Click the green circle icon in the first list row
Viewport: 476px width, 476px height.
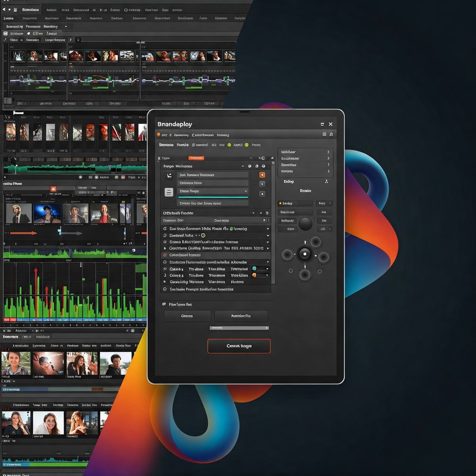coord(231,229)
